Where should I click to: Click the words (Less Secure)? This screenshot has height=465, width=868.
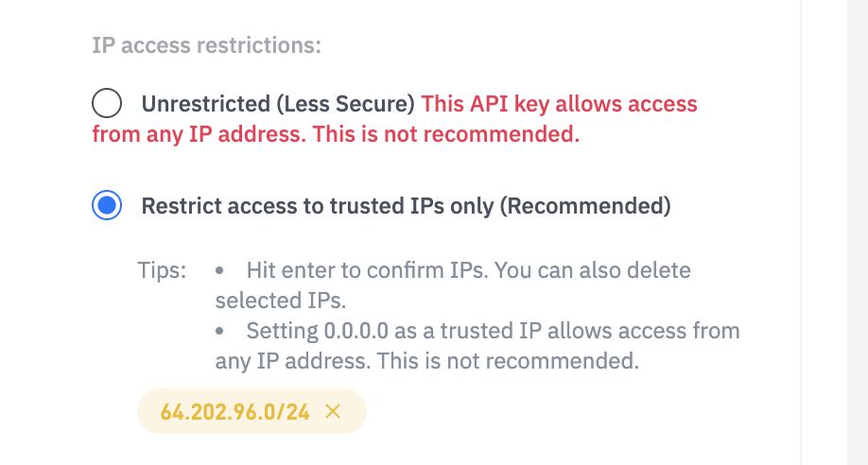[345, 104]
